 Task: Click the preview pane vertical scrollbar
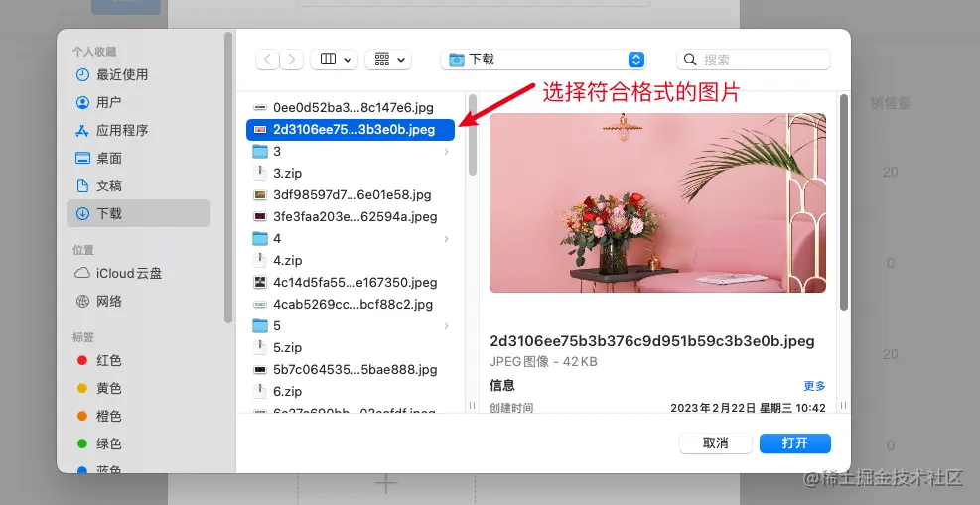pyautogui.click(x=844, y=201)
